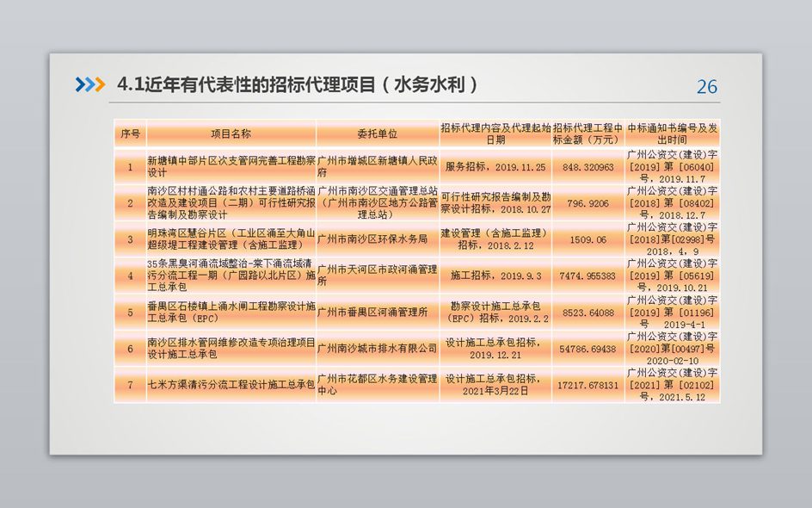Select the cell '广州市番禺区河涌管理所'

pos(378,313)
